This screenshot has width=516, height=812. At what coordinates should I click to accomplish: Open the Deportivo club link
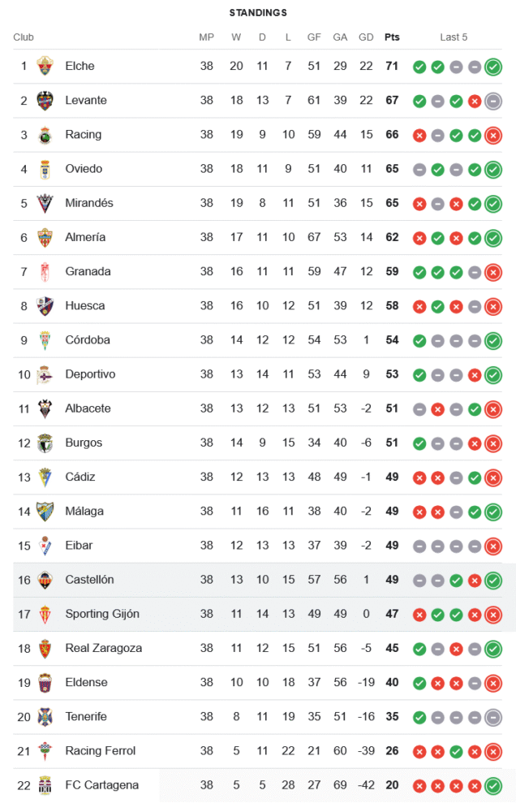pos(90,374)
